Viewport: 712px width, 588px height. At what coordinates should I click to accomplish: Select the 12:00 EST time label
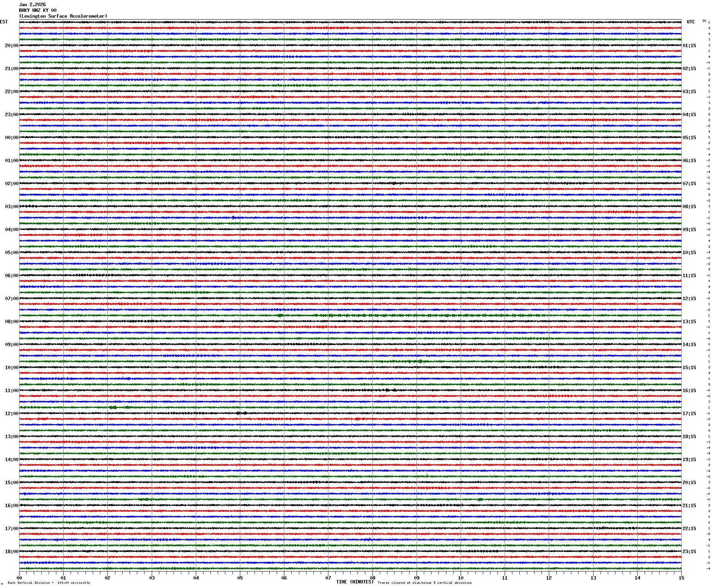[11, 414]
